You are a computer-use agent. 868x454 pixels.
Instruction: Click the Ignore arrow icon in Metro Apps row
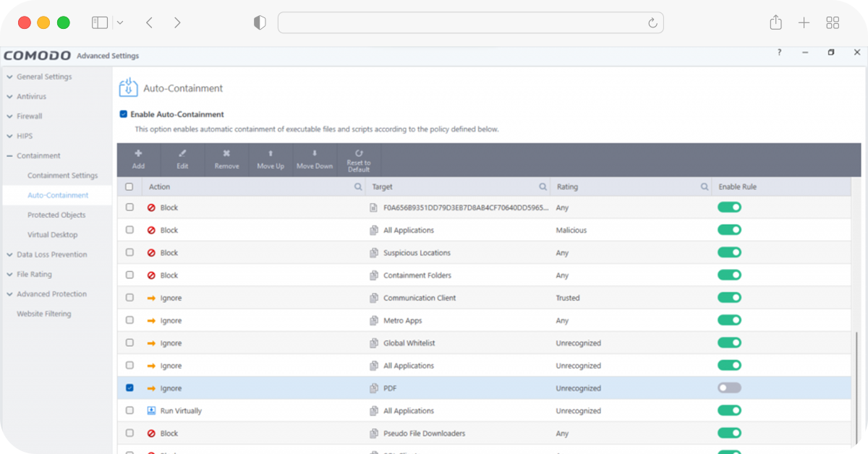pos(151,320)
